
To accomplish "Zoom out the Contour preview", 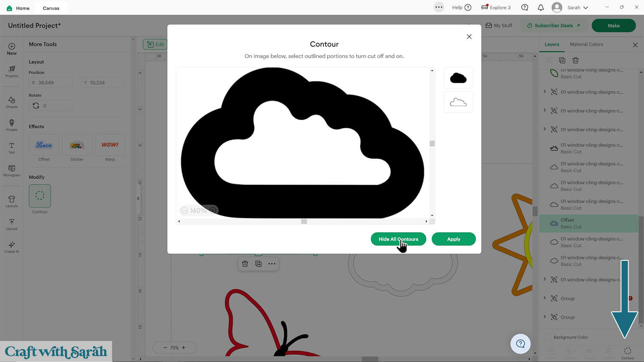I will [184, 211].
